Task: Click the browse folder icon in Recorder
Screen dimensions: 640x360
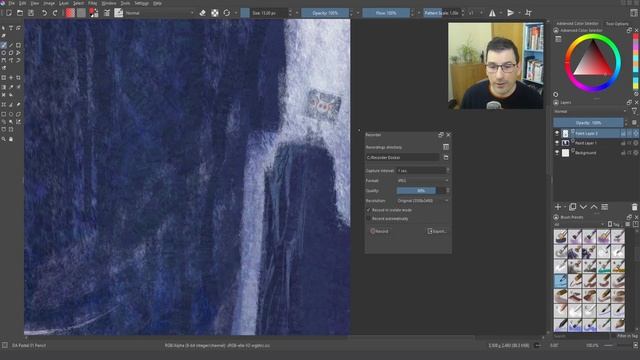Action: (446, 157)
